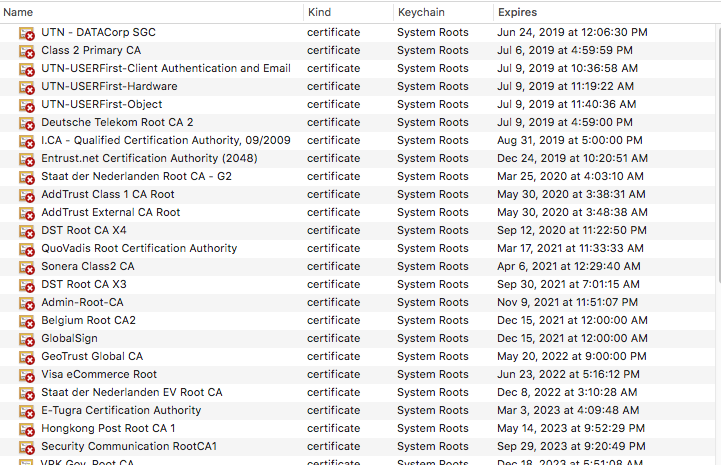
Task: Select the AddTrust External CA Root name
Action: (x=111, y=212)
